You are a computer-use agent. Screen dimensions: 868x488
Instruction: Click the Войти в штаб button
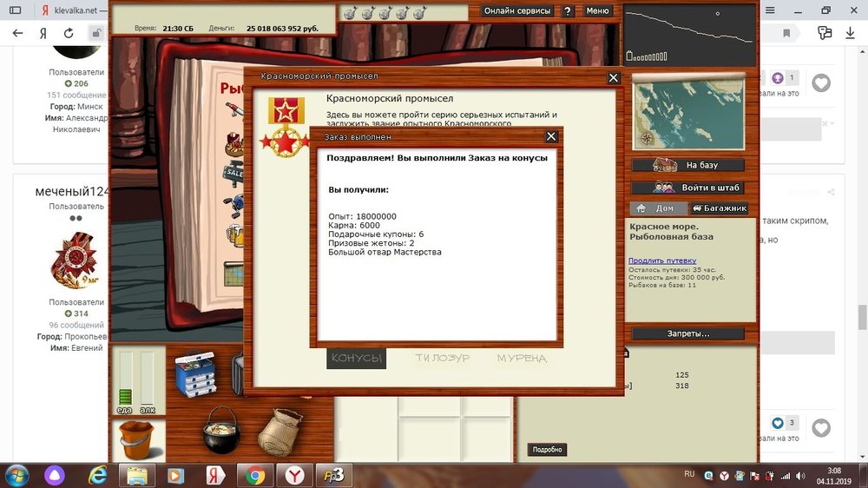687,188
